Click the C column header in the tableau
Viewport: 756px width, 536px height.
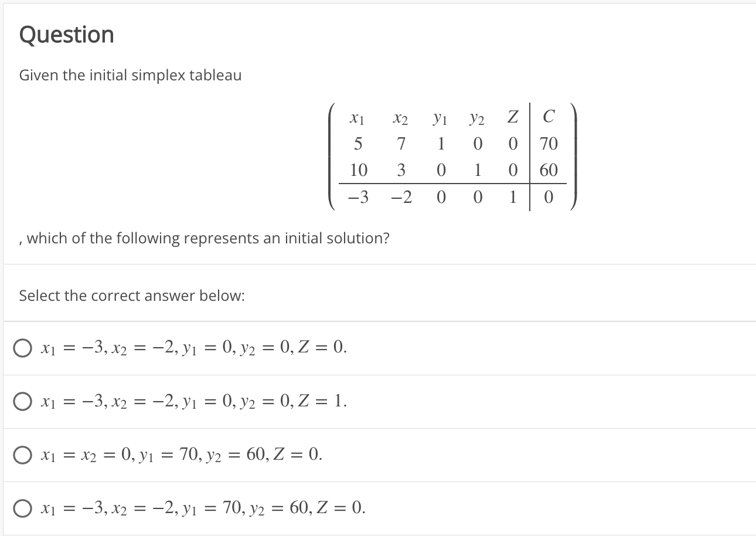(549, 117)
